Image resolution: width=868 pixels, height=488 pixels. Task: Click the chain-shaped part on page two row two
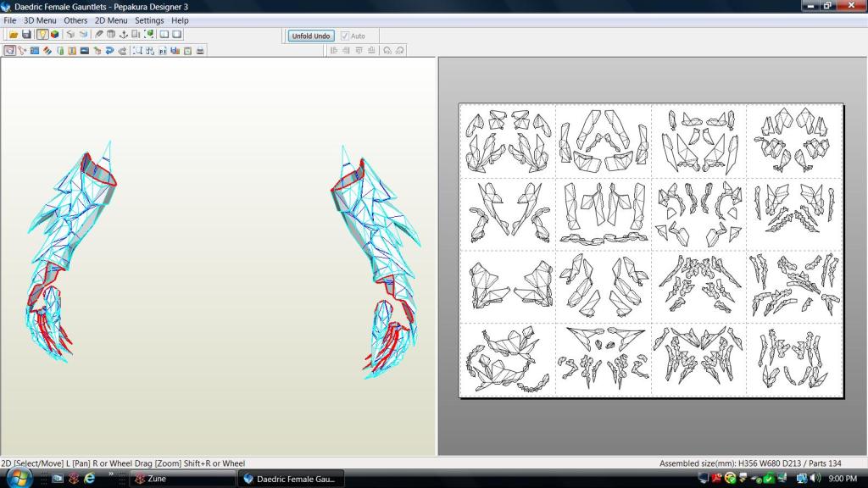pyautogui.click(x=604, y=238)
